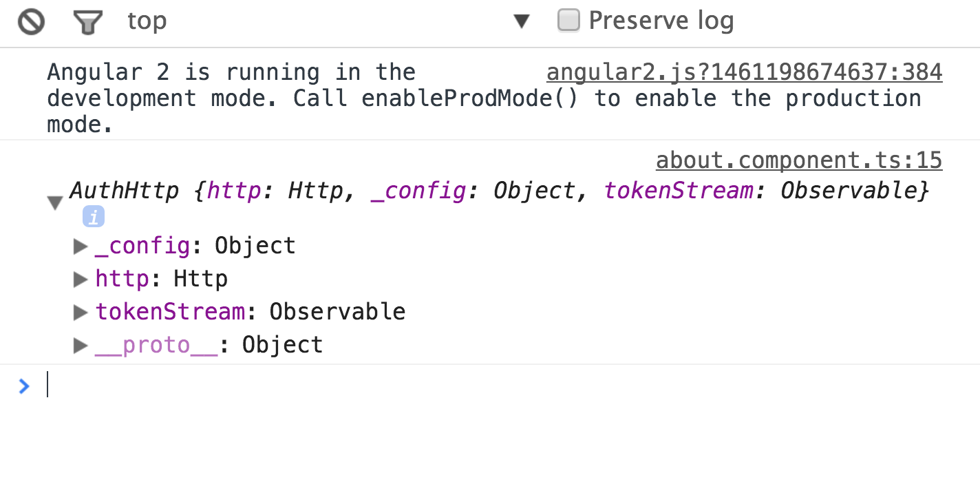
Task: Expand the tokenStream Observable entry
Action: coord(81,312)
